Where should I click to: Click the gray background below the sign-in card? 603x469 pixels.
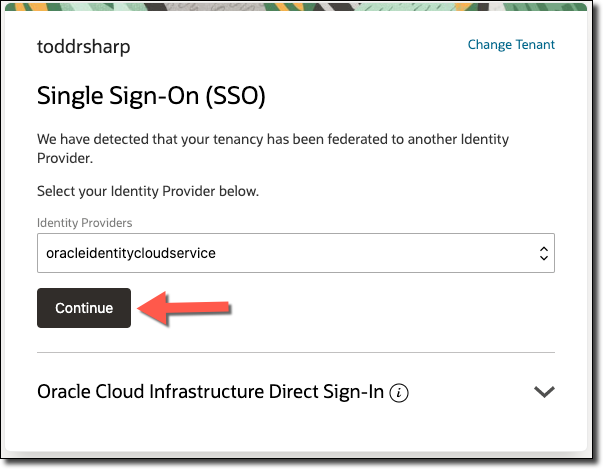300,461
